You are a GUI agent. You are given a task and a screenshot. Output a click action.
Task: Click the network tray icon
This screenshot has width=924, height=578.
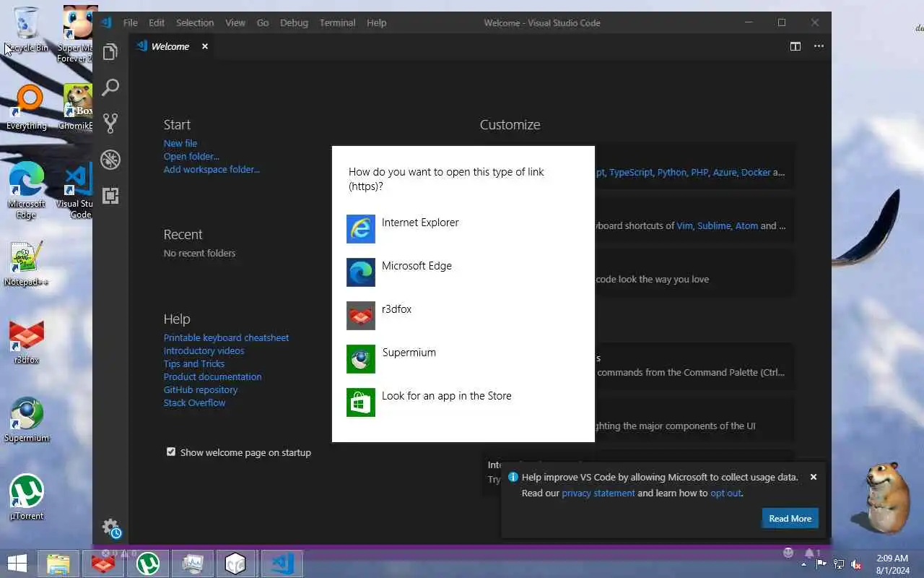(x=839, y=564)
